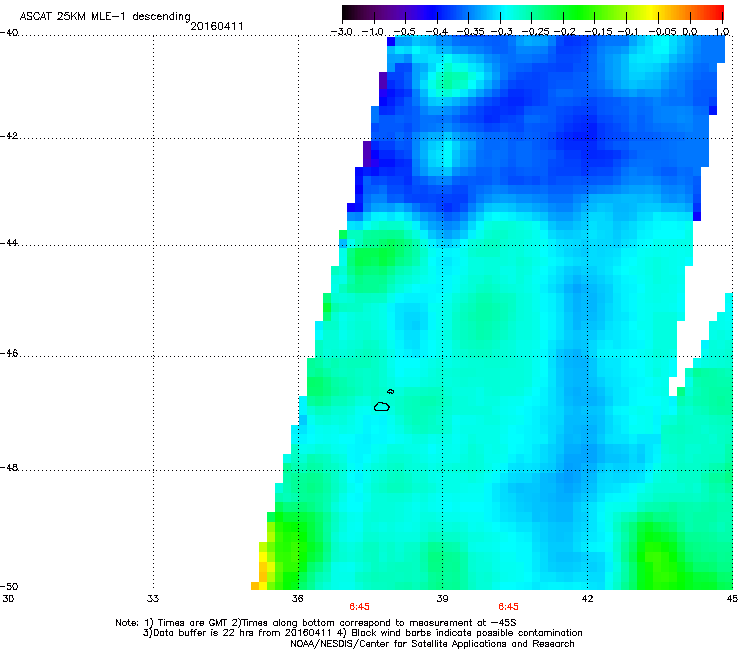Click the longitude label 36
Screen dimensions: 740x650
tap(298, 599)
